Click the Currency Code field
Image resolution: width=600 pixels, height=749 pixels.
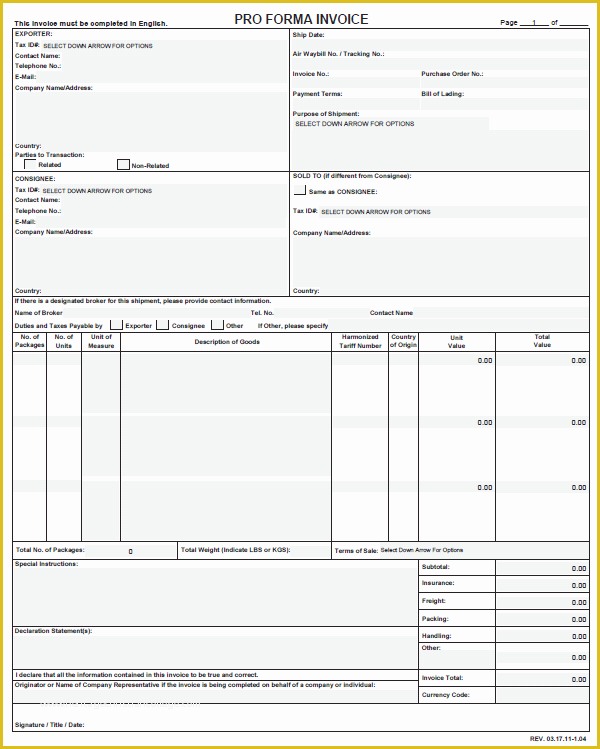click(x=542, y=695)
